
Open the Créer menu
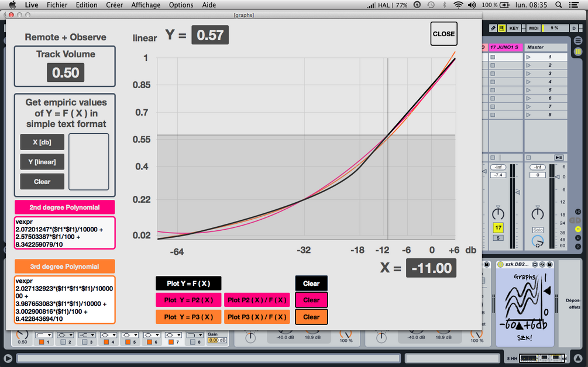(x=114, y=5)
